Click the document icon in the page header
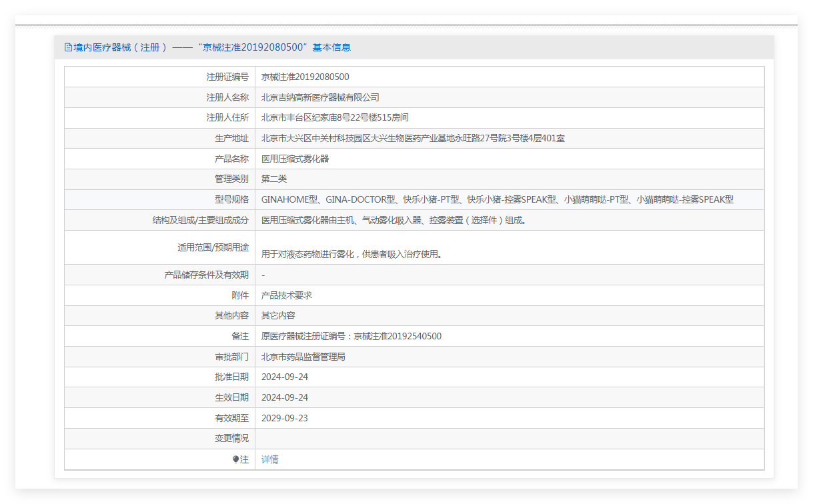 [x=68, y=47]
